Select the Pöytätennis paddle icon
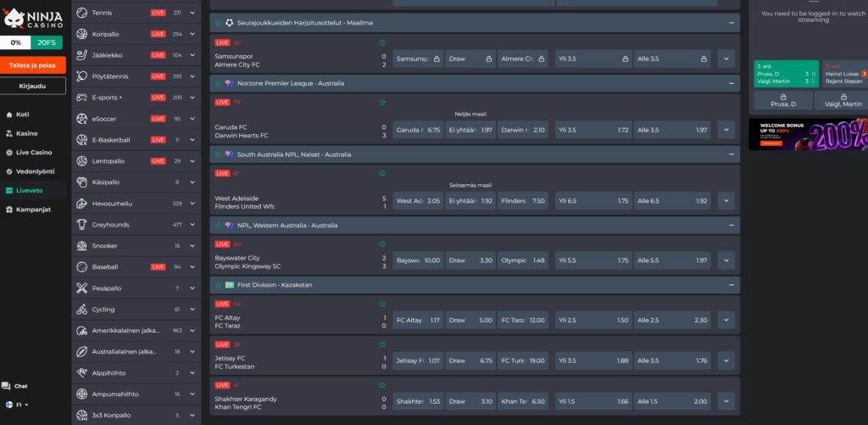The height and width of the screenshot is (425, 868). coord(82,75)
